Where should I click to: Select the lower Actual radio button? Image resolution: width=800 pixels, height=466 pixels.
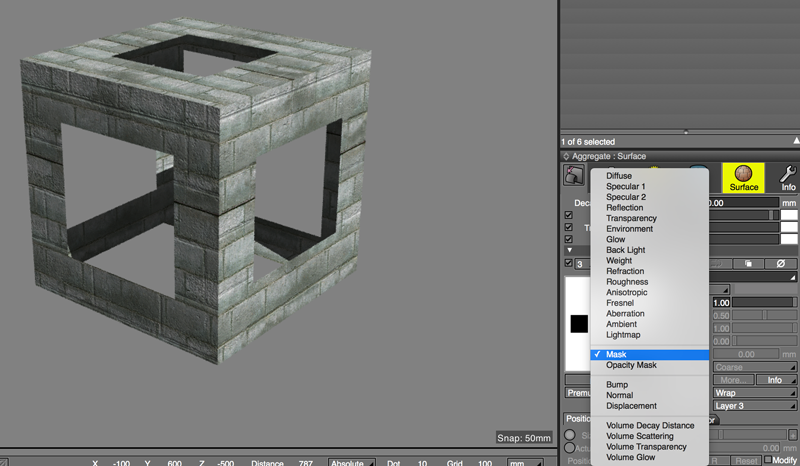[x=569, y=448]
